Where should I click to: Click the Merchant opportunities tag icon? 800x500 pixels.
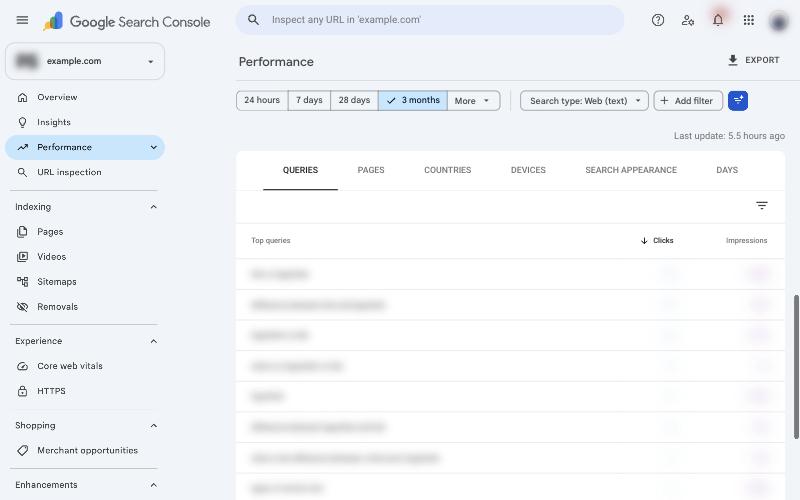click(22, 451)
